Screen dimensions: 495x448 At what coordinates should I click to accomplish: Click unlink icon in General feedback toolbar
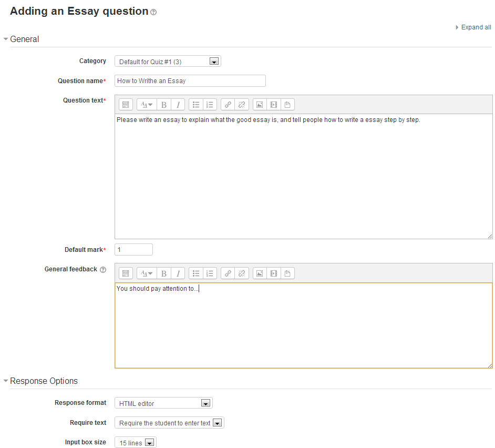(x=242, y=273)
